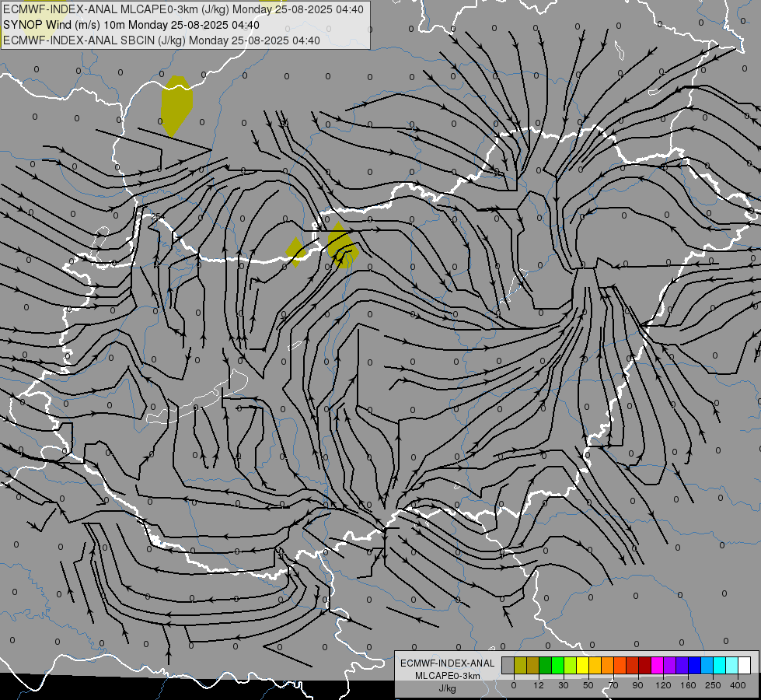Click the legend scale label 12

click(x=539, y=685)
